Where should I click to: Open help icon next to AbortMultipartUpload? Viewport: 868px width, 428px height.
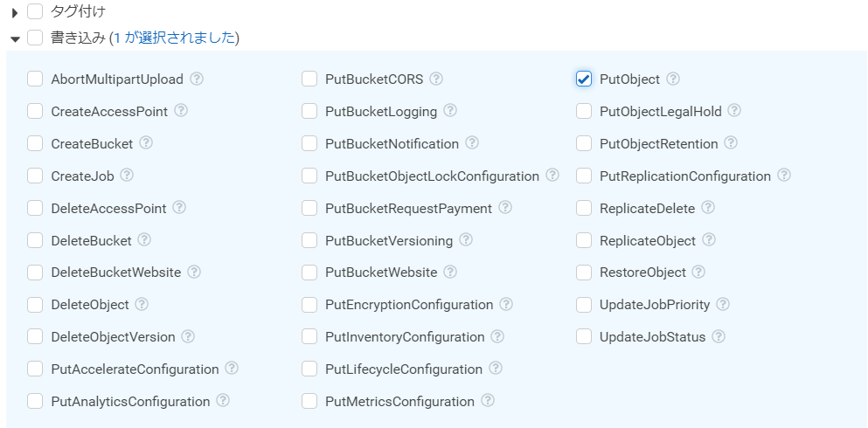(x=197, y=79)
